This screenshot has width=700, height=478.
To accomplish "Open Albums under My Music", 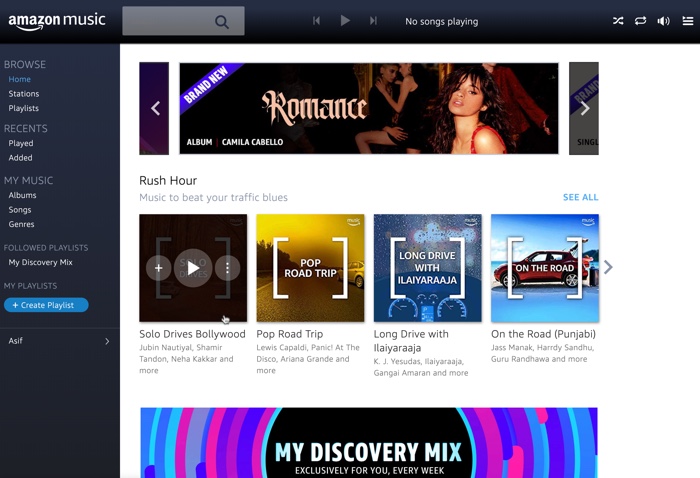I will coord(22,195).
